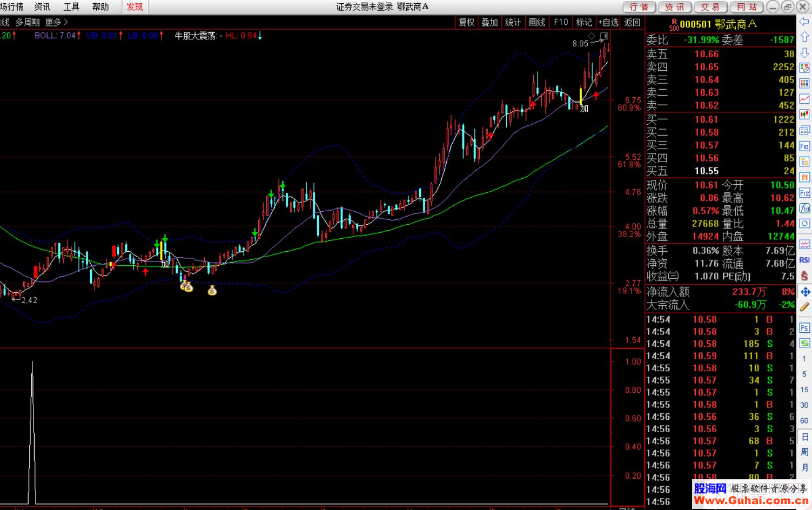
Task: Click the 网站 button at top right
Action: pyautogui.click(x=747, y=7)
